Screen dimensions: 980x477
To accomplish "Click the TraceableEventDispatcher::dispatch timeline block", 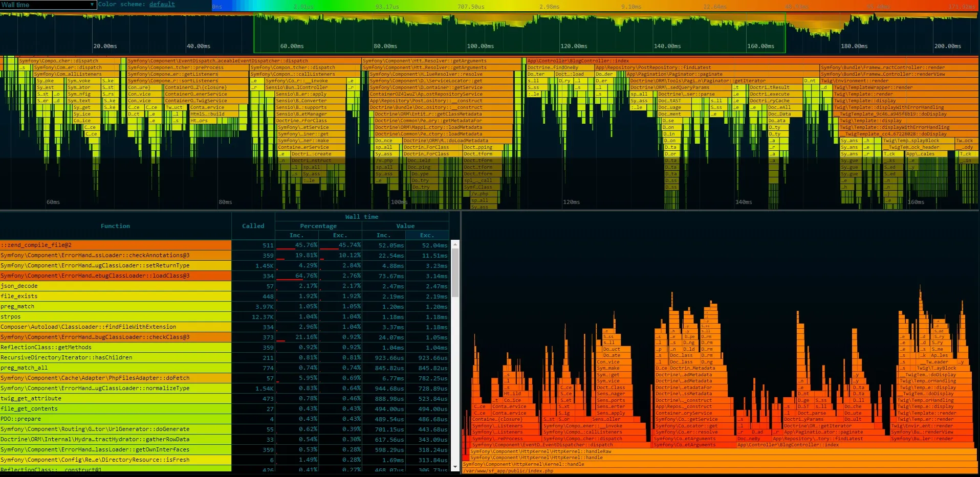I will tap(243, 61).
